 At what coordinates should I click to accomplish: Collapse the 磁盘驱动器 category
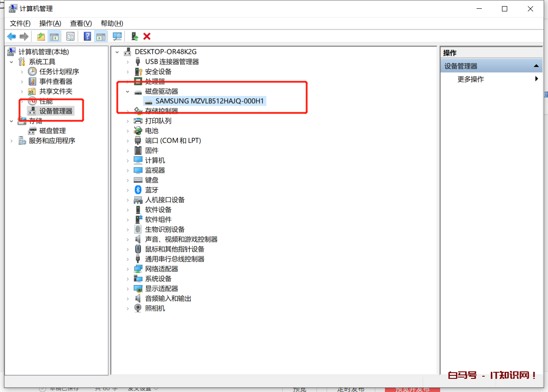128,92
